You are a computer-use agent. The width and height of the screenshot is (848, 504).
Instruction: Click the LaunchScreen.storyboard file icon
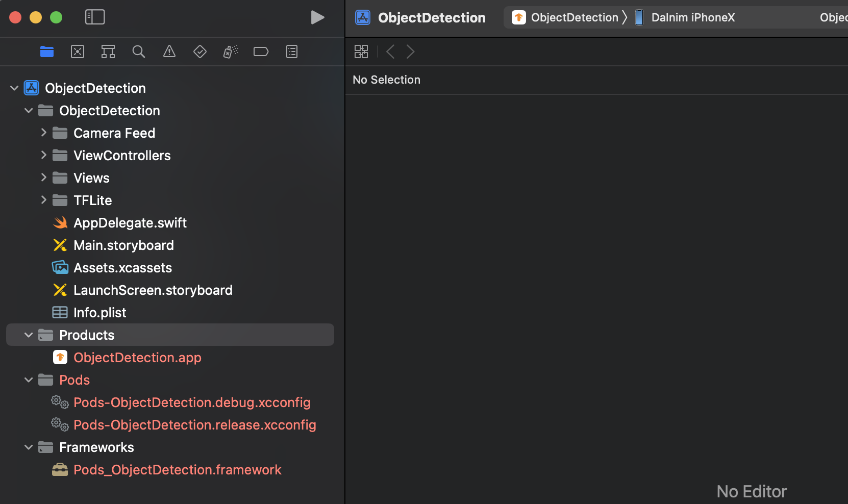point(60,290)
